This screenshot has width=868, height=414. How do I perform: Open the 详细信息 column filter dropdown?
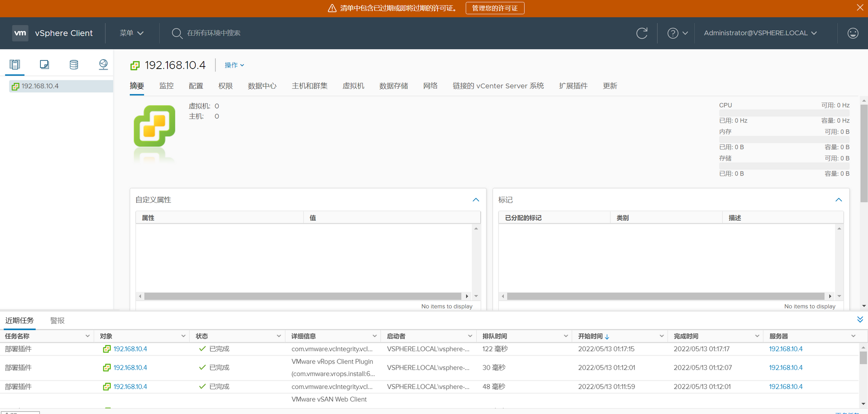(x=375, y=336)
